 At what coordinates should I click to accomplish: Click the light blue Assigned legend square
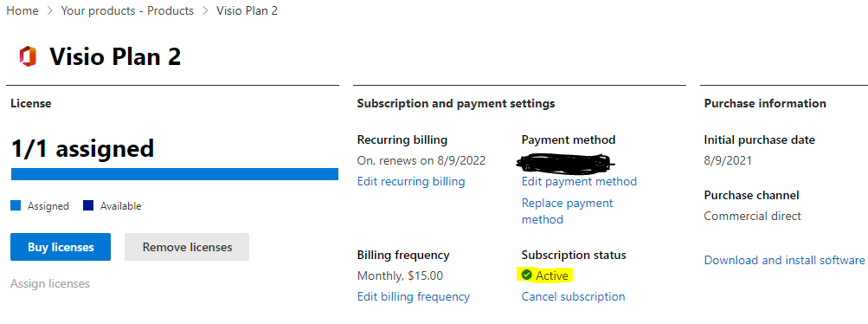coord(16,206)
